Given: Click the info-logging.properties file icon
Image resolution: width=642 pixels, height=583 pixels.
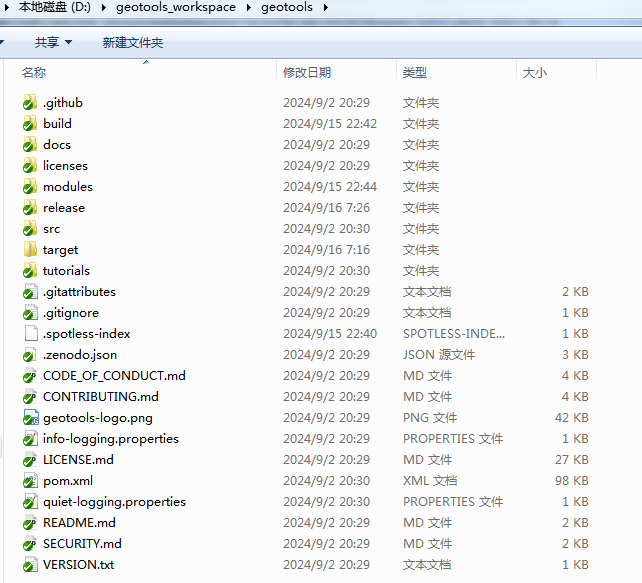Looking at the screenshot, I should coord(30,438).
